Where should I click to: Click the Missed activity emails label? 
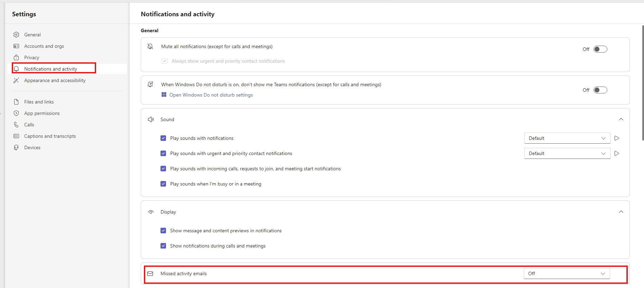click(x=184, y=273)
